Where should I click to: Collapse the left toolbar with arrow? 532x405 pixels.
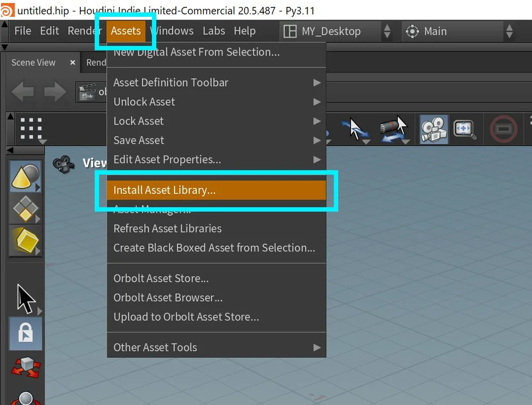10,150
